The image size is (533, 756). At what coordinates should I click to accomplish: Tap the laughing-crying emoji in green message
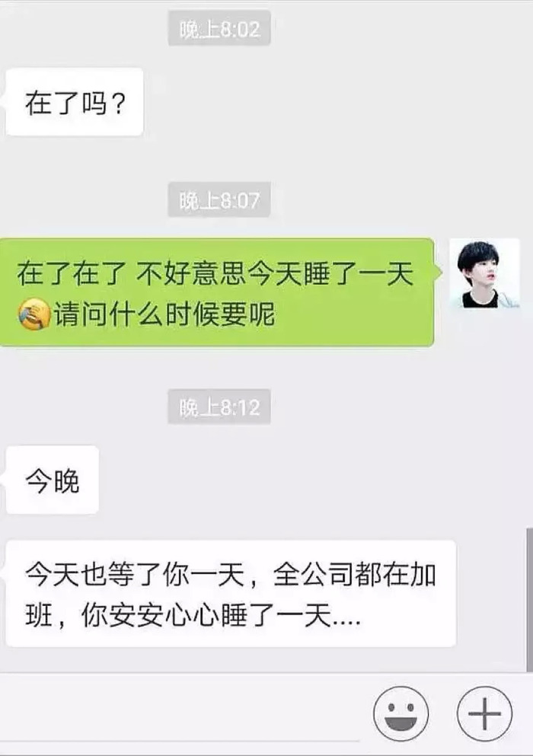(34, 314)
